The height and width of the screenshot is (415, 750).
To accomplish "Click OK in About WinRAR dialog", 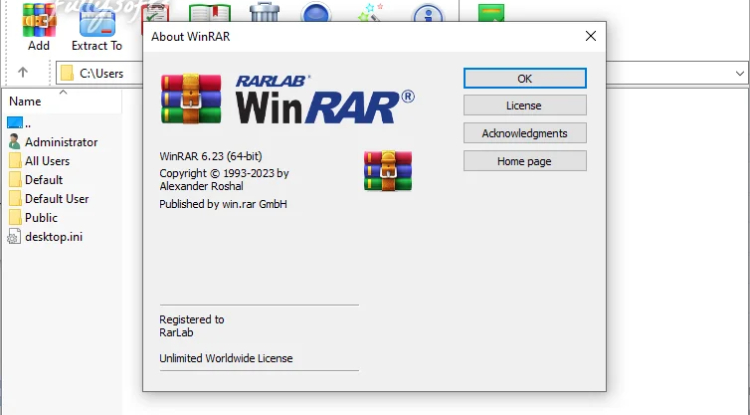I will pos(525,78).
